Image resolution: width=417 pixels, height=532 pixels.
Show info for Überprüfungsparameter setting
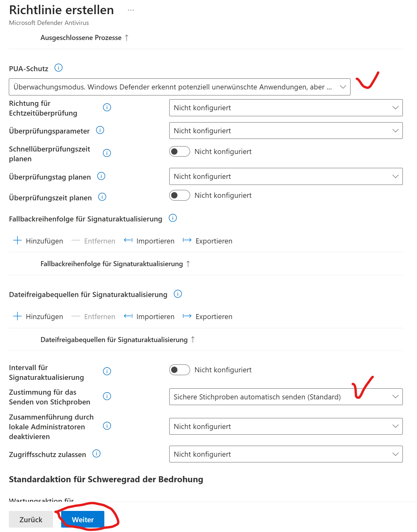[x=100, y=130]
